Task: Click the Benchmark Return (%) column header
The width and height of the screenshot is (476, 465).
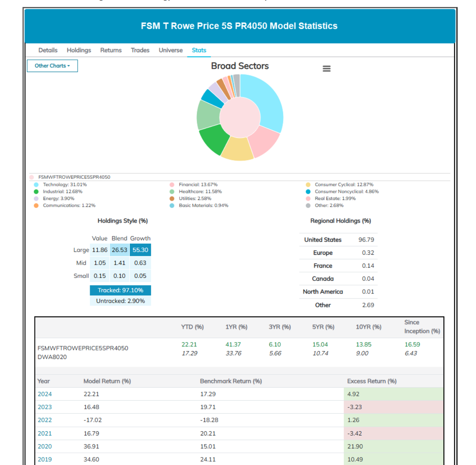Action: pos(231,381)
